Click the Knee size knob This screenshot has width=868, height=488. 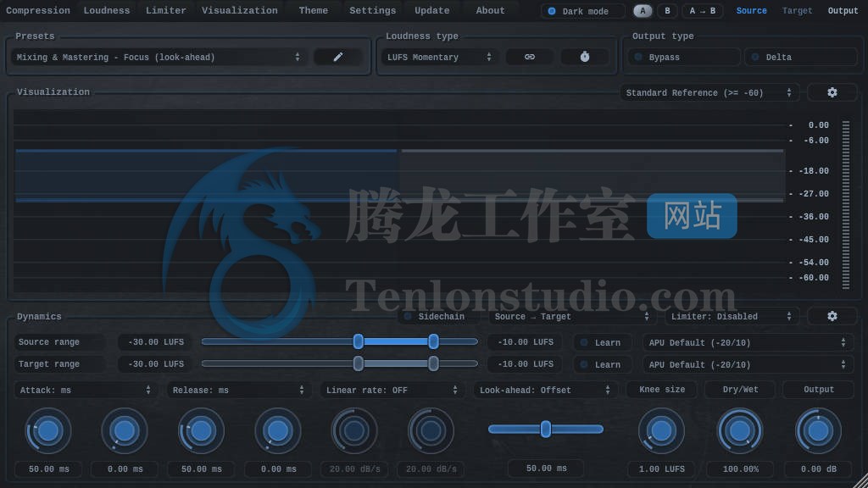[x=661, y=430]
